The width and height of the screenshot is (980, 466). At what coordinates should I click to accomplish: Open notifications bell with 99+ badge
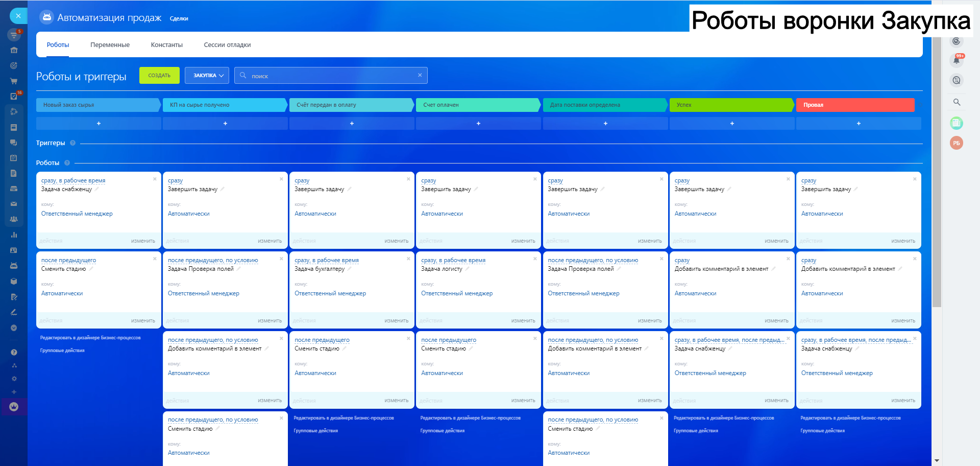click(x=957, y=60)
